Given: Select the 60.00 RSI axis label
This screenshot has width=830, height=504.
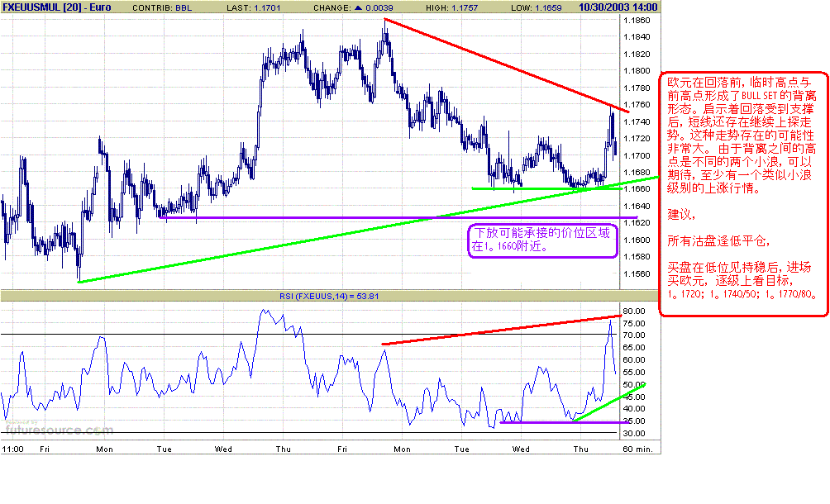Looking at the screenshot, I should click(634, 359).
